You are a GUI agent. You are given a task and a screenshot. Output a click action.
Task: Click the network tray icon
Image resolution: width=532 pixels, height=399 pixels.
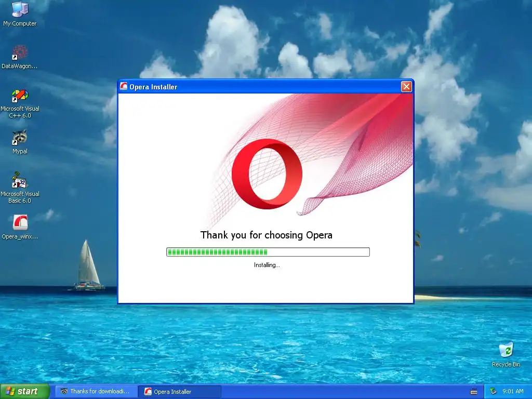(x=493, y=392)
